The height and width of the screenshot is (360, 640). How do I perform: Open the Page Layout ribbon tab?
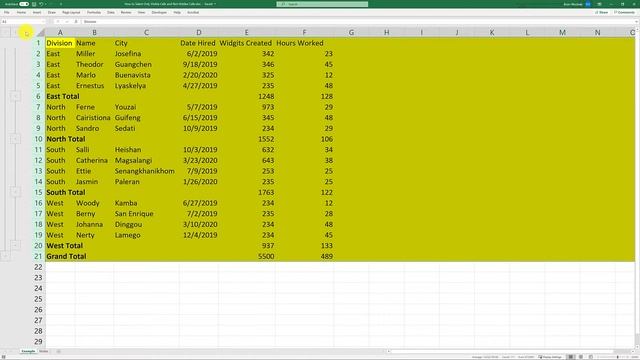tap(71, 13)
